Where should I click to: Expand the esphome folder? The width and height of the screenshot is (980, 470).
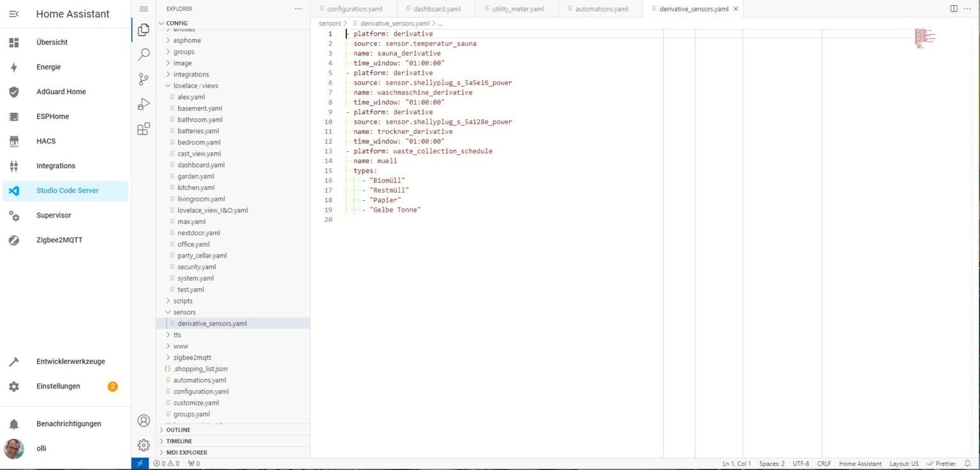187,40
